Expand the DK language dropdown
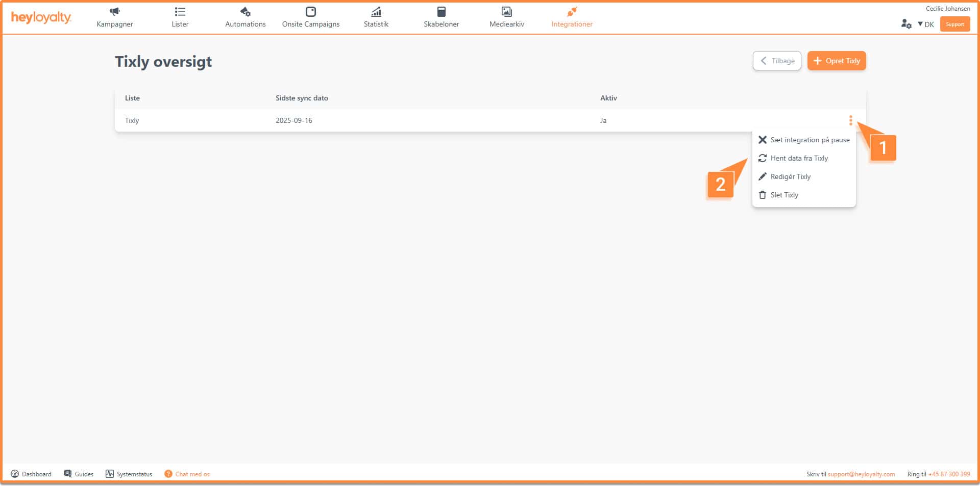Image resolution: width=980 pixels, height=486 pixels. 926,24
